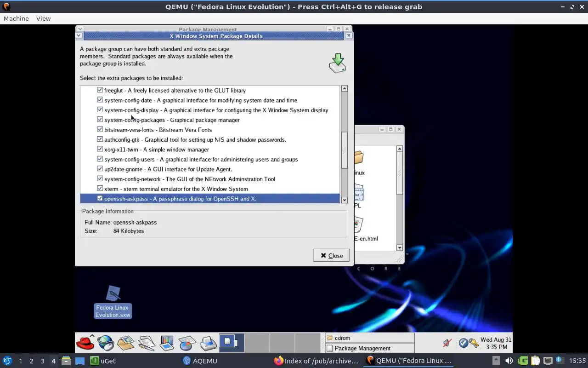
Task: Switch to Firefox Index of /pub/archive window
Action: tap(316, 361)
